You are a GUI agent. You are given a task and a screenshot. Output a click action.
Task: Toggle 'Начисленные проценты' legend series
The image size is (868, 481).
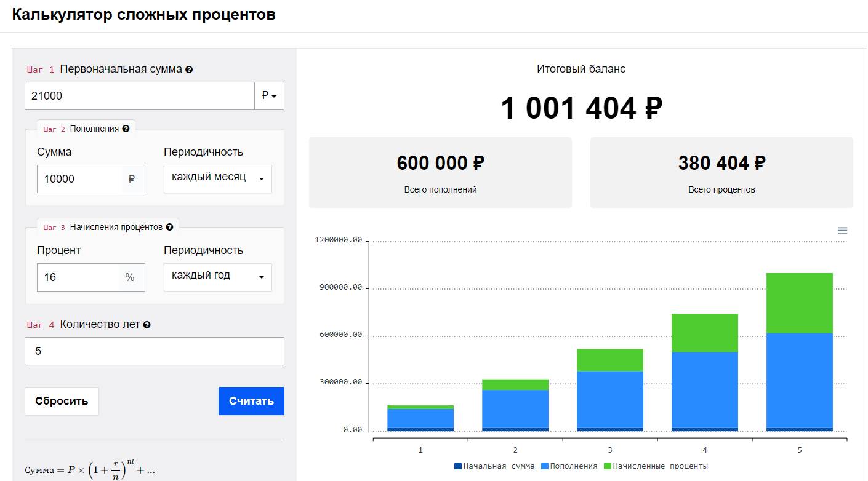(x=656, y=466)
